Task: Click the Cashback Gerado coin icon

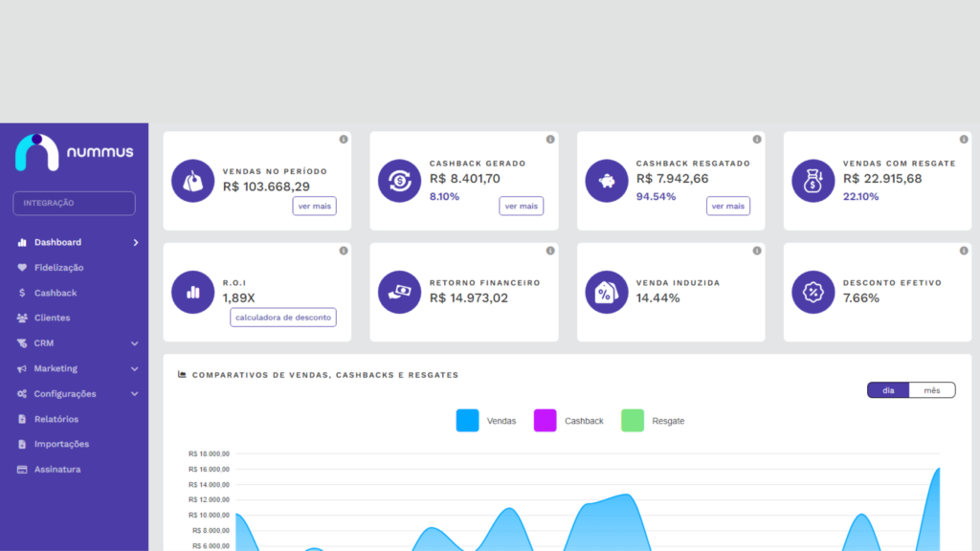Action: click(x=400, y=181)
